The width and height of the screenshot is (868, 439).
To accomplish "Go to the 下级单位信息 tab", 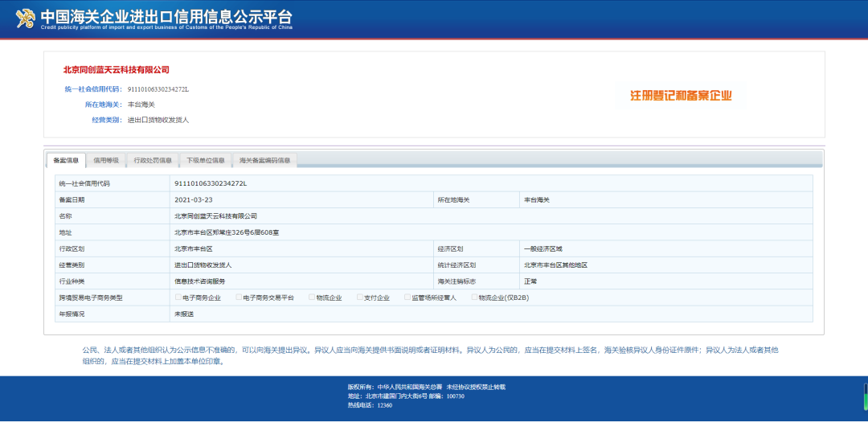I will (206, 160).
